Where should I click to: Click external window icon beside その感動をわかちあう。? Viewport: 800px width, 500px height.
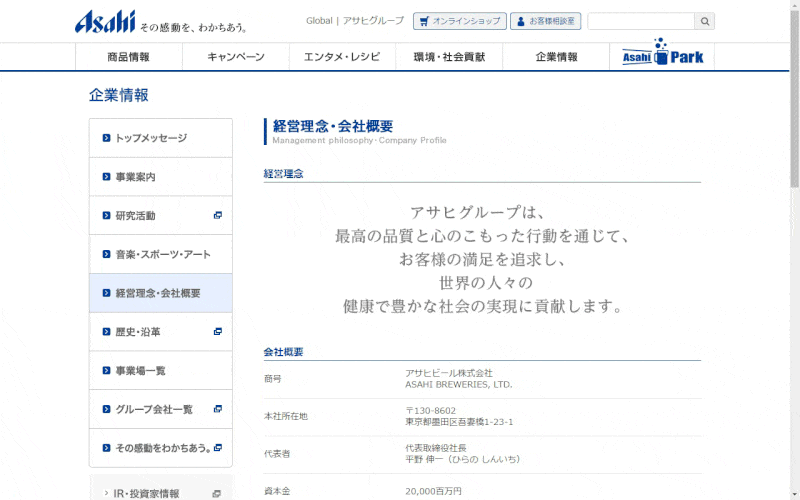click(x=218, y=448)
